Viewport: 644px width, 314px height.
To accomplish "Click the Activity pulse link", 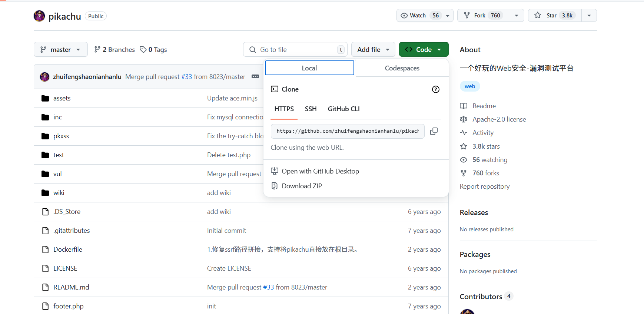I will [x=482, y=133].
